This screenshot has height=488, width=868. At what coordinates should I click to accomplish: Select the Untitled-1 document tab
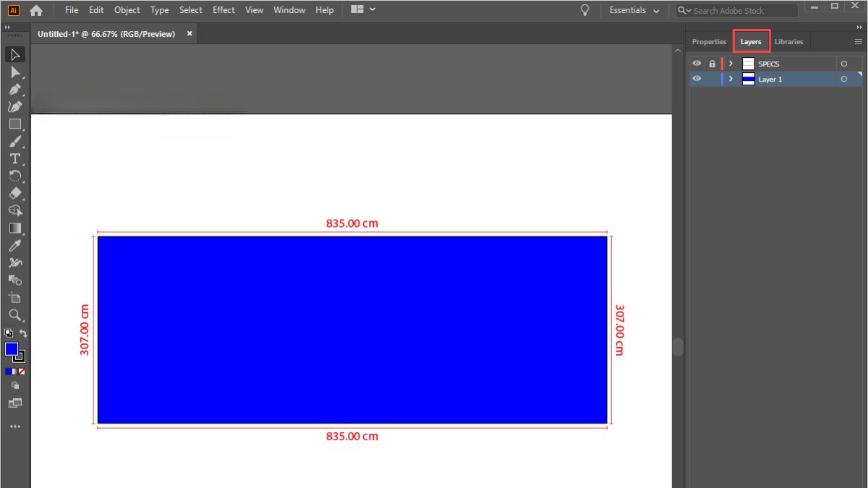coord(106,34)
